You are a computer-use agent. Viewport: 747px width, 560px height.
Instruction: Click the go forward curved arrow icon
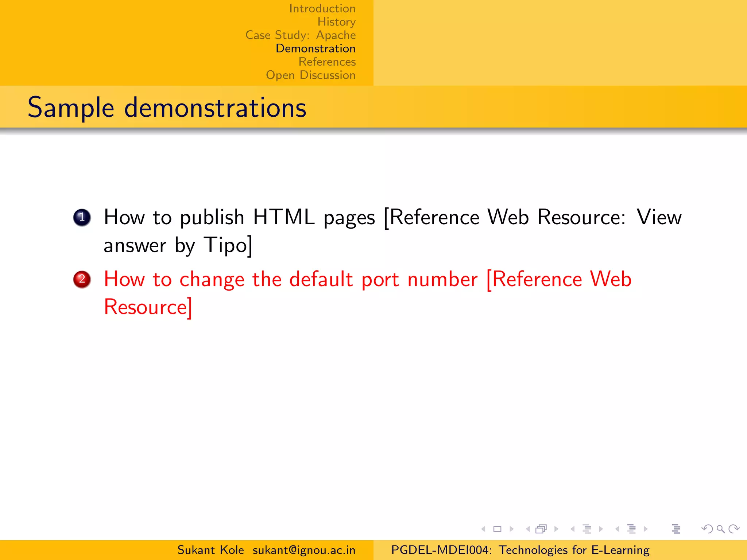tap(734, 529)
